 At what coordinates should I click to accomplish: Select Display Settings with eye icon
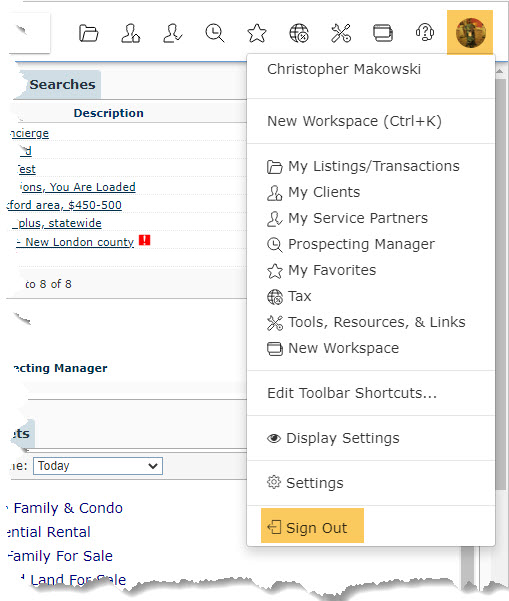(x=333, y=438)
